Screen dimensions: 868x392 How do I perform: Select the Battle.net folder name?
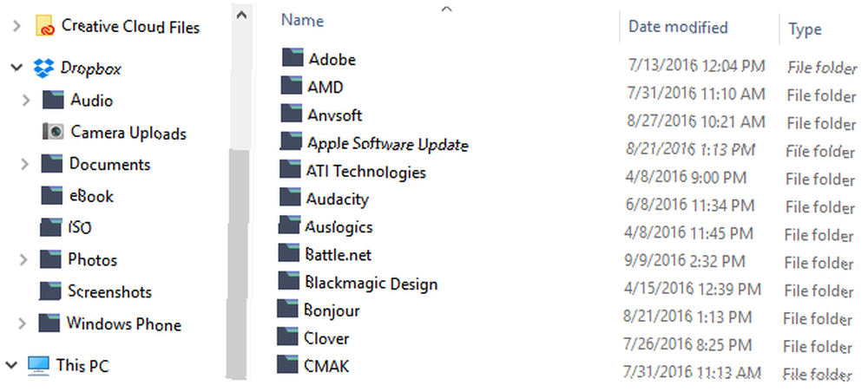(339, 254)
